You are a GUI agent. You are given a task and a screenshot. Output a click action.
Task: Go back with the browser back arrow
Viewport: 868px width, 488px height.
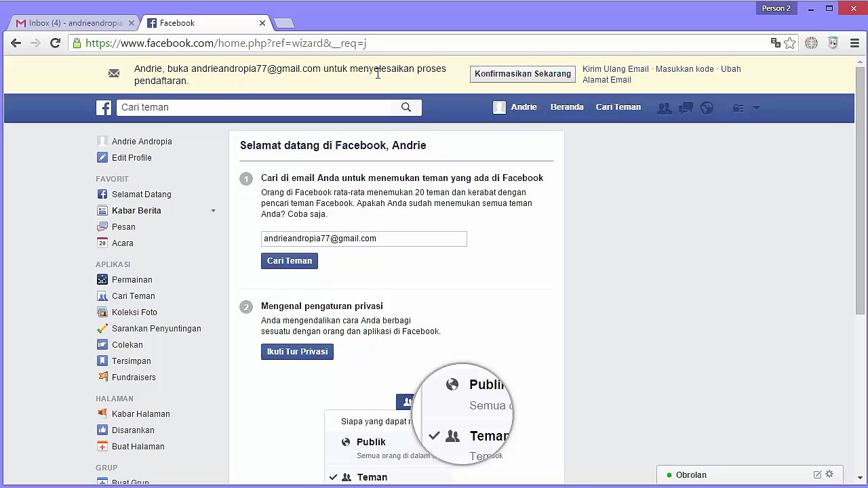click(x=16, y=43)
